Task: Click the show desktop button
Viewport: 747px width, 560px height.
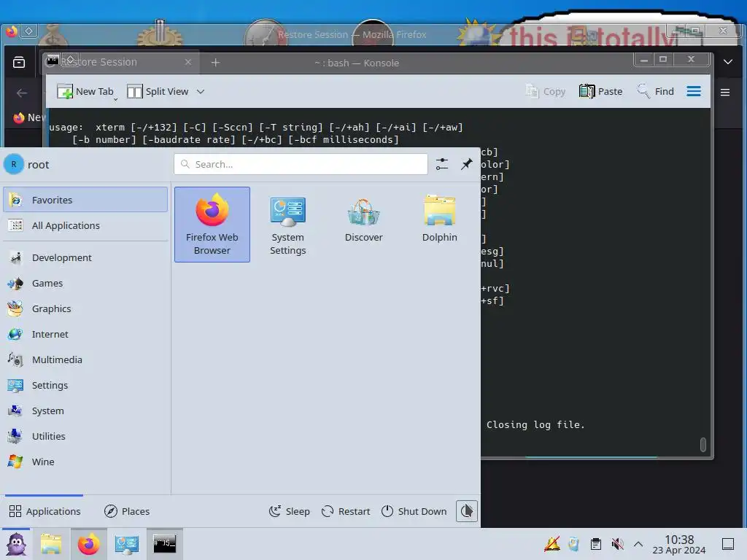Action: [x=728, y=544]
